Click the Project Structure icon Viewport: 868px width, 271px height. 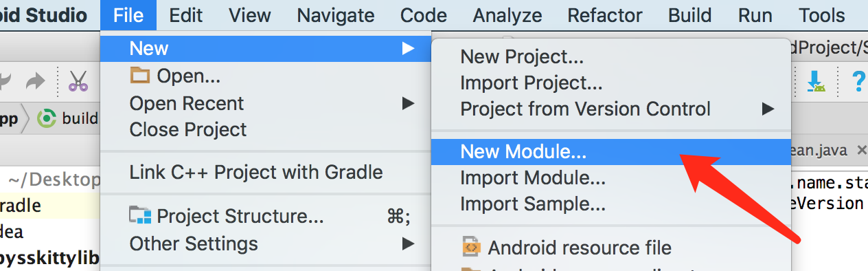click(139, 217)
